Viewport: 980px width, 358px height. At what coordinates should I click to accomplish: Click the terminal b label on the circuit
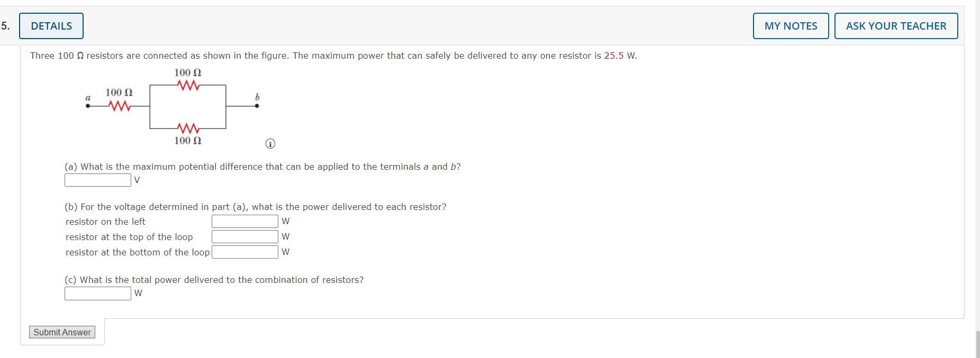click(x=257, y=97)
